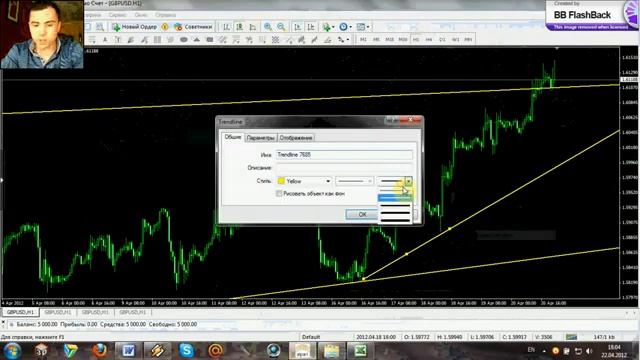This screenshot has height=360, width=640.
Task: Select the ellipse drawing tool
Action: [183, 40]
